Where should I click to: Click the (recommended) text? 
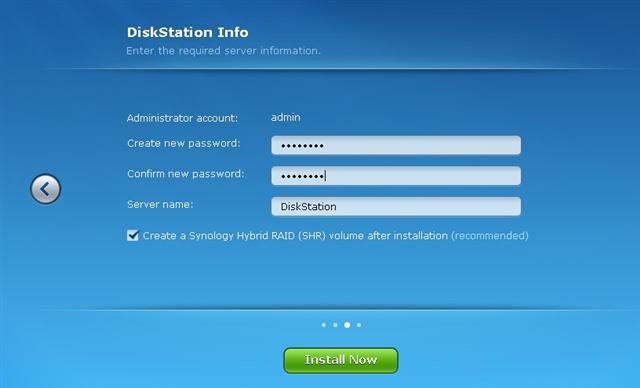(x=490, y=236)
